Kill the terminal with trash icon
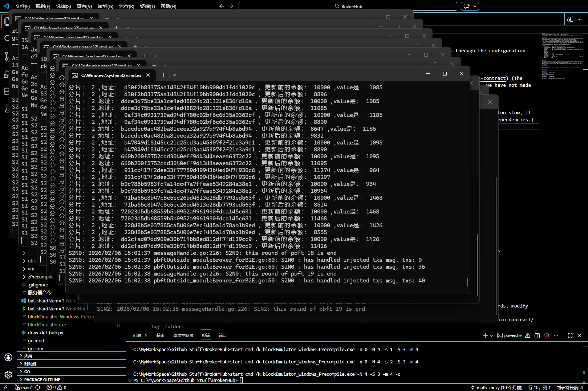The height and width of the screenshot is (391, 588). (547, 335)
